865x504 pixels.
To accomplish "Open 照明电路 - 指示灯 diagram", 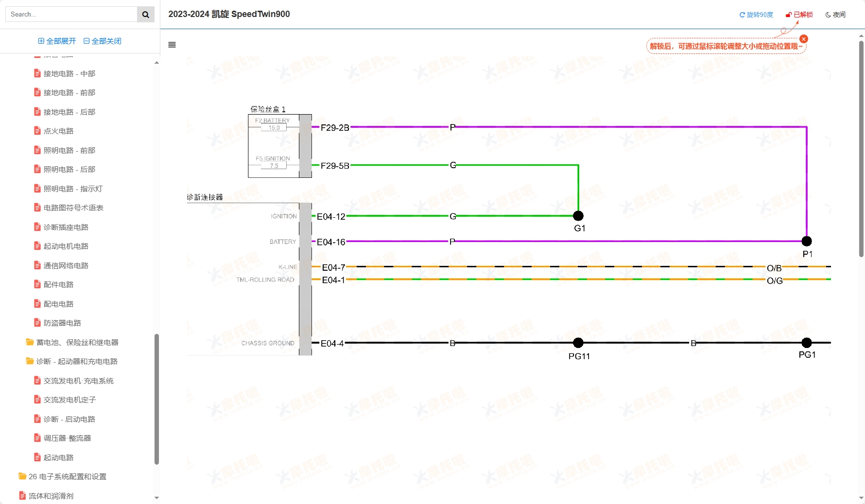I will point(73,189).
